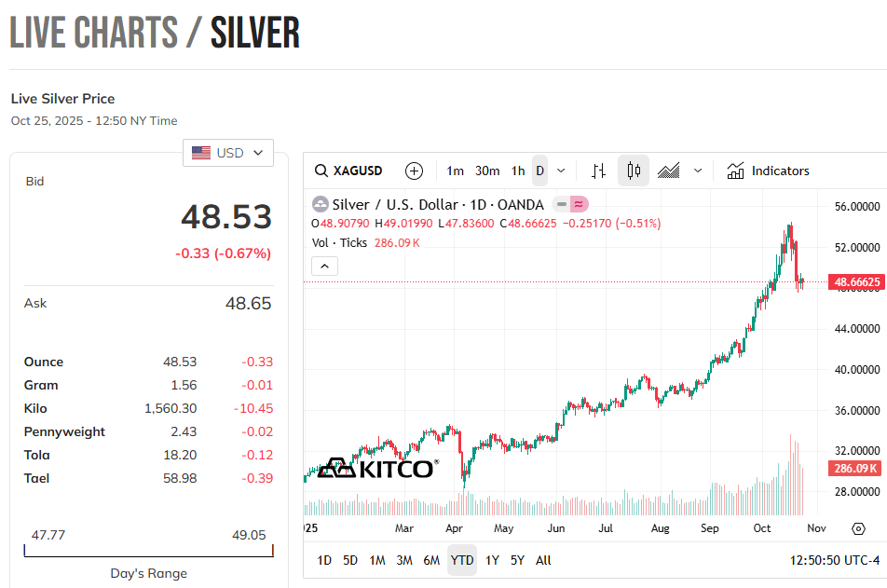Toggle the pink data-mode badge beside OANDA
Image resolution: width=887 pixels, height=588 pixels.
580,204
